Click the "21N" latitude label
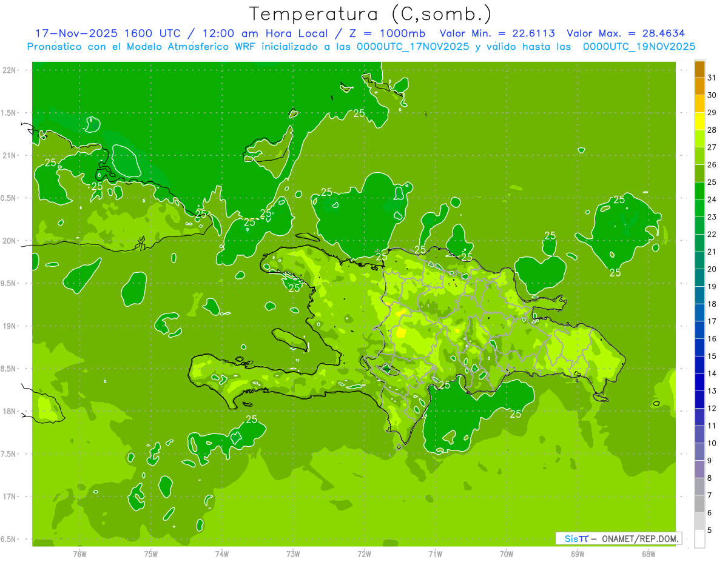Screen dimensions: 728x562 pyautogui.click(x=9, y=156)
